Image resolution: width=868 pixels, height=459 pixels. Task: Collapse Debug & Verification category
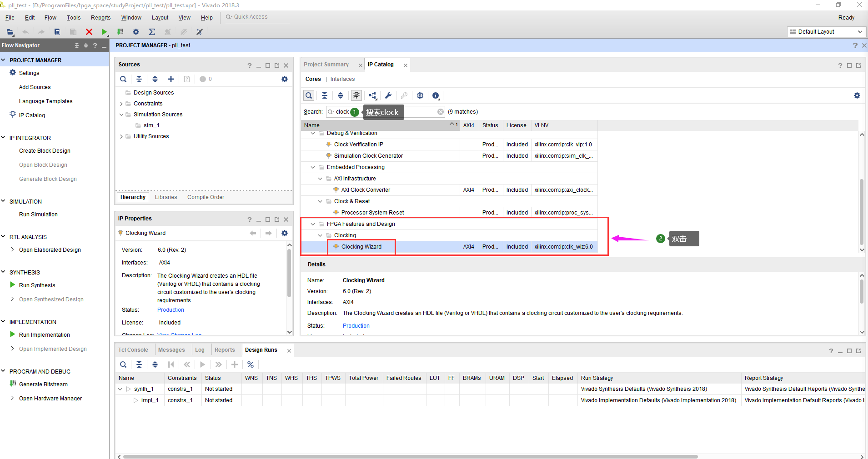point(313,133)
